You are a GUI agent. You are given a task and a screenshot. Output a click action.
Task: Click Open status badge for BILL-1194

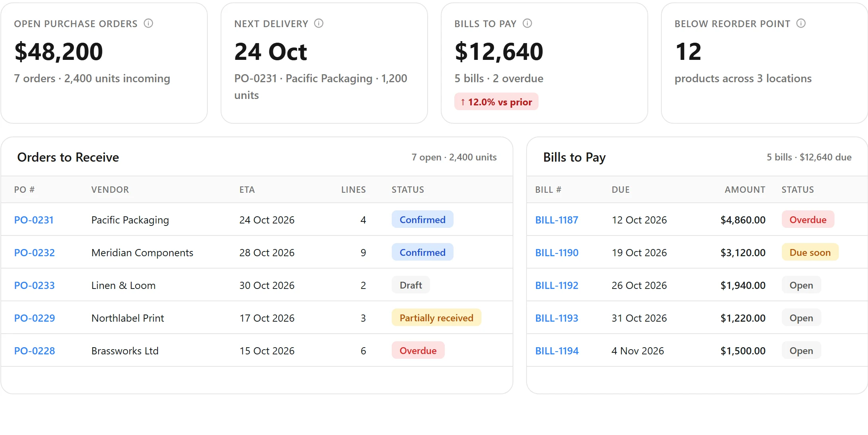pyautogui.click(x=801, y=350)
